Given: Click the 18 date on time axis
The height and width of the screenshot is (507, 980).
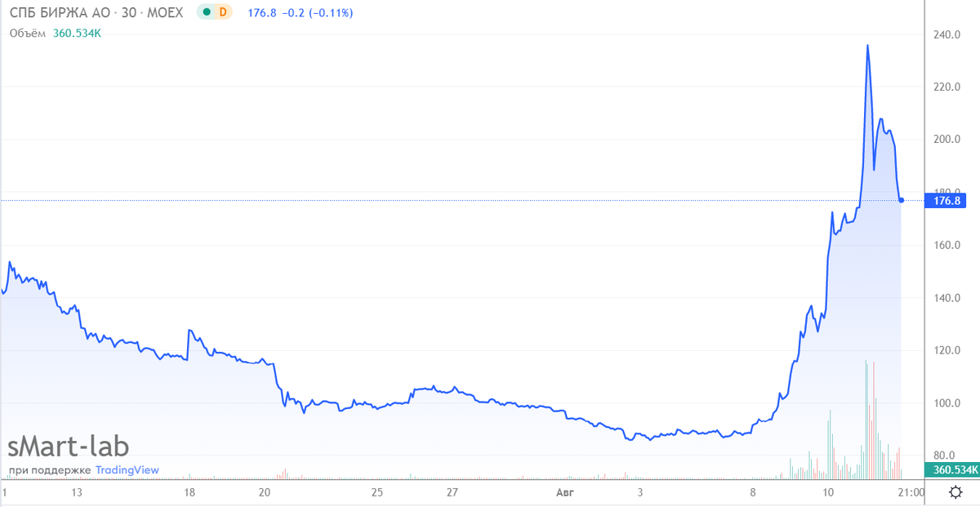Looking at the screenshot, I should coord(189,492).
